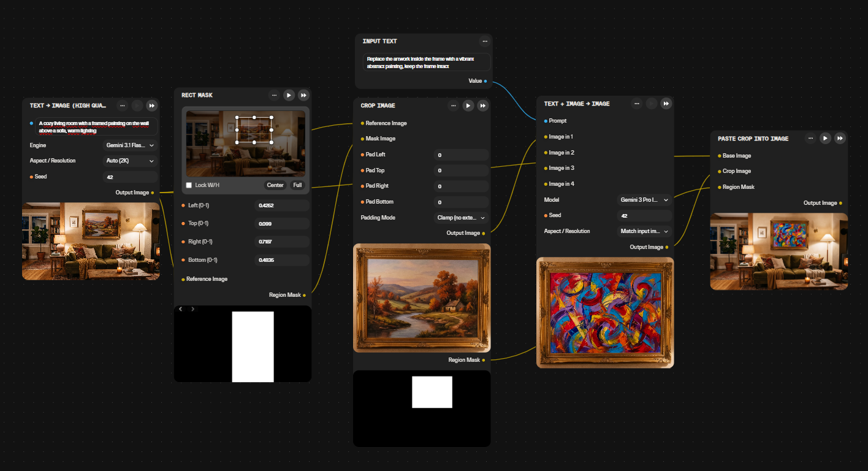Select the final living room output thumbnail
868x471 pixels.
[779, 251]
